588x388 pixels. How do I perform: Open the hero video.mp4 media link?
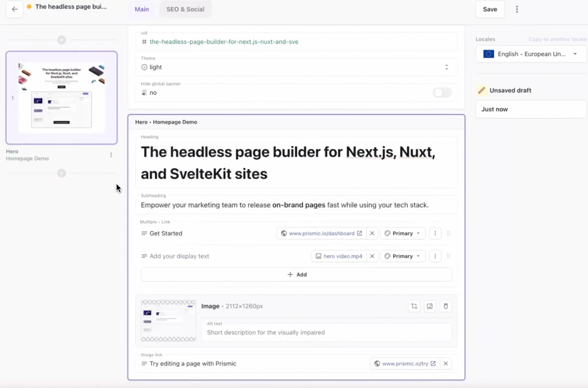[x=343, y=256]
